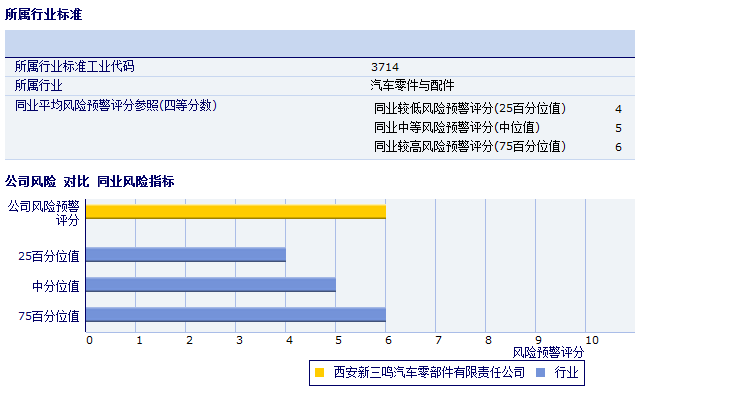Select the yellow 公司风险预警评分 bar
The image size is (746, 394).
coord(236,212)
